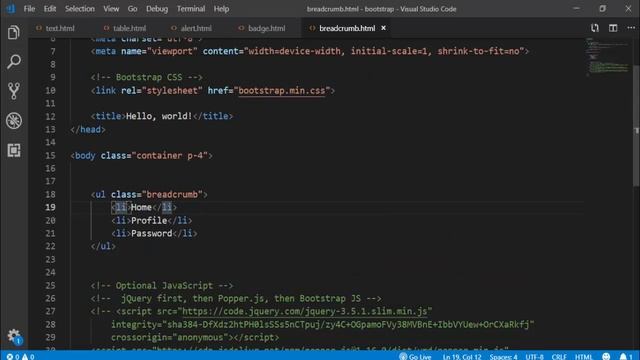Click the Hello, world! title text

click(x=159, y=116)
